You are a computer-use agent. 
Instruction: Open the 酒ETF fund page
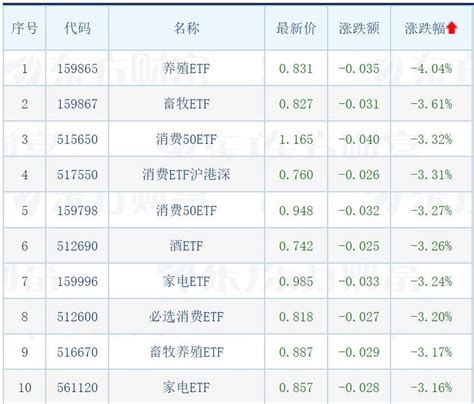[x=186, y=246]
